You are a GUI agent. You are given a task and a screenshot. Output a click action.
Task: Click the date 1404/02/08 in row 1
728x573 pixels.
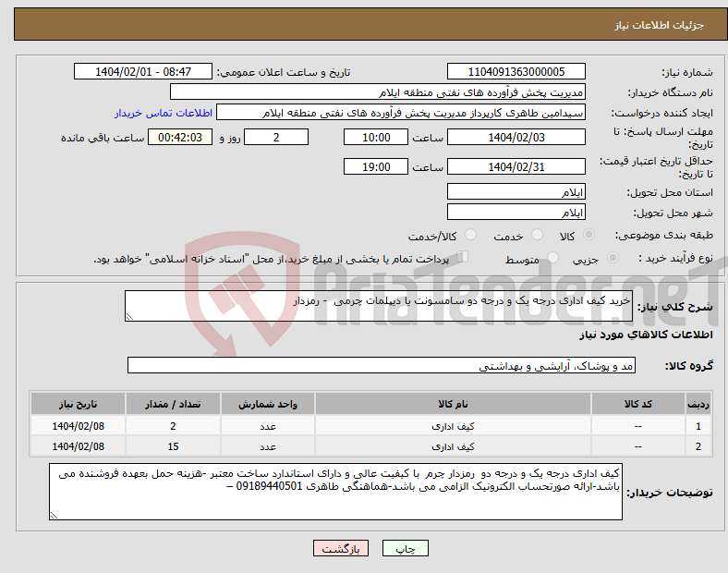pyautogui.click(x=78, y=426)
